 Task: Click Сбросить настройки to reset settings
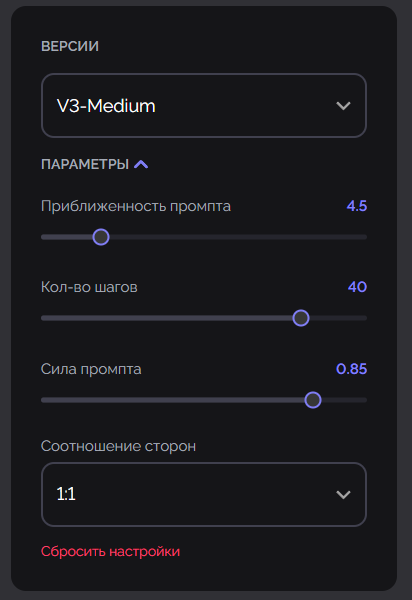click(x=111, y=551)
